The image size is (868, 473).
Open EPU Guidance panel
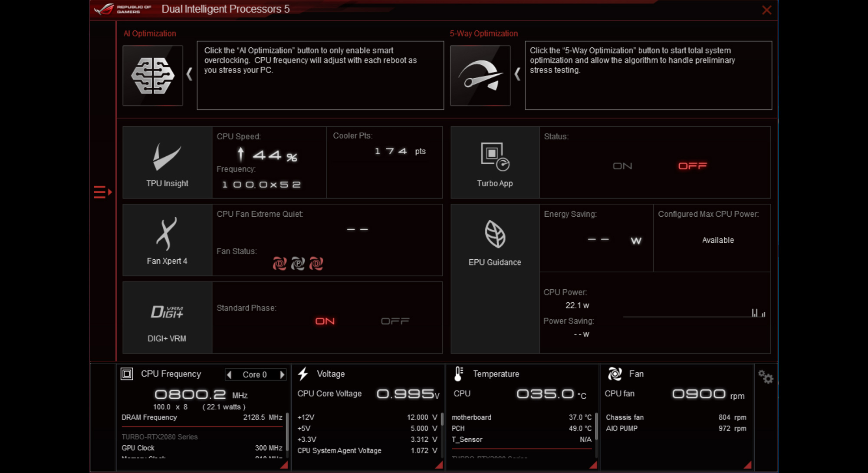pos(495,279)
